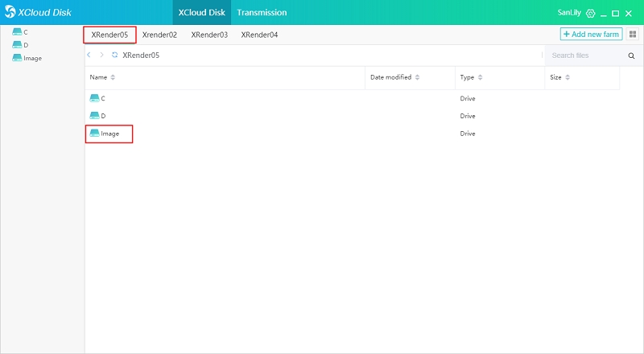Go forward with the right arrow
Image resolution: width=644 pixels, height=354 pixels.
click(x=101, y=56)
